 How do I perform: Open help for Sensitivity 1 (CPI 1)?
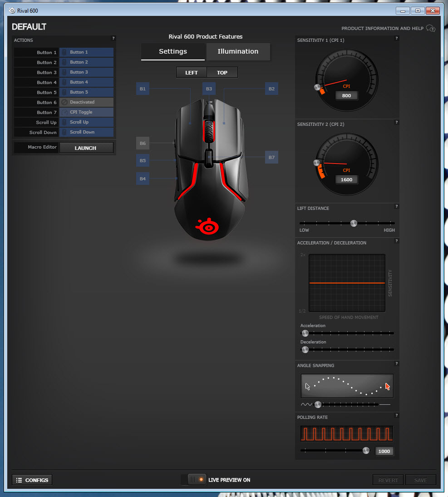(x=396, y=38)
